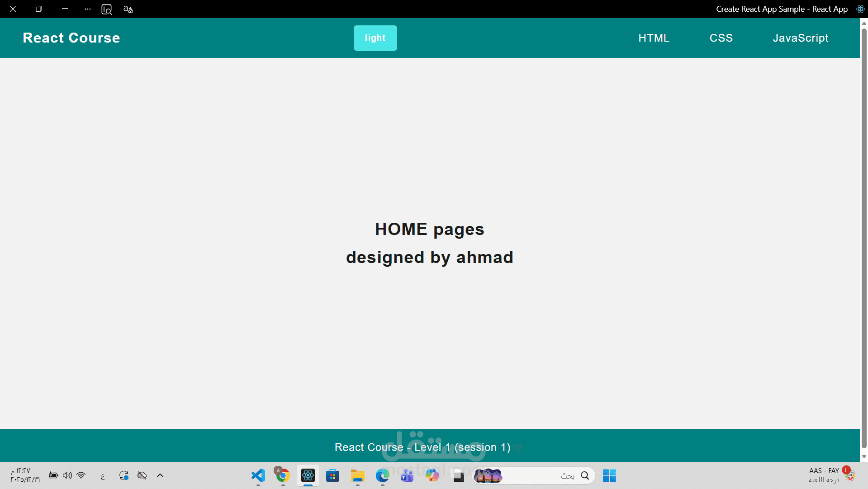Open Microsoft Store from the taskbar

pos(332,475)
